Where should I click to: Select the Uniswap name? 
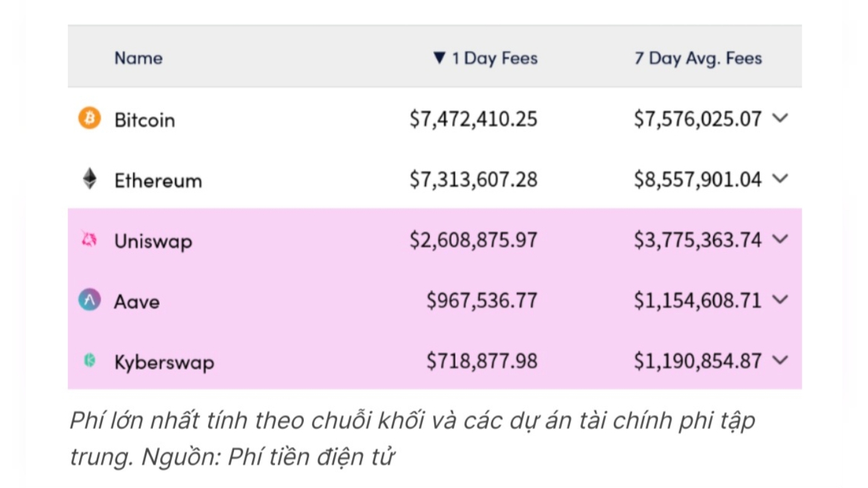point(153,241)
